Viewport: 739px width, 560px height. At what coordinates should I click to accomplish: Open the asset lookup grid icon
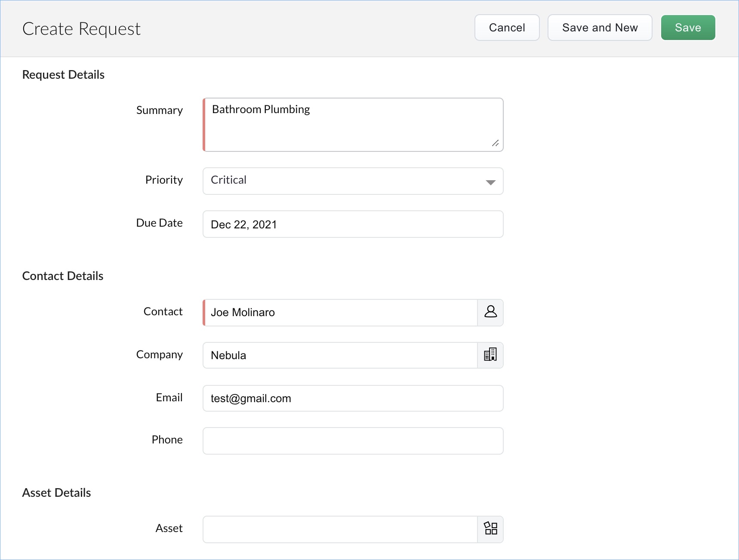[490, 529]
